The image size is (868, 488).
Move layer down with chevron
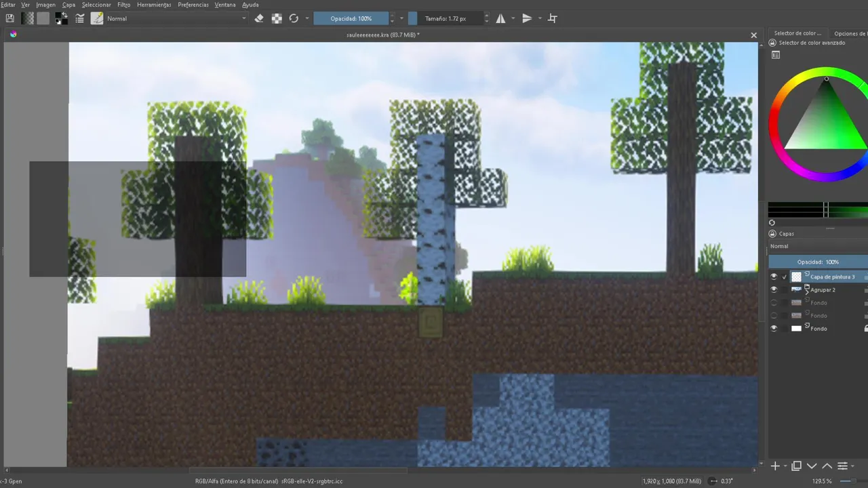tap(812, 466)
